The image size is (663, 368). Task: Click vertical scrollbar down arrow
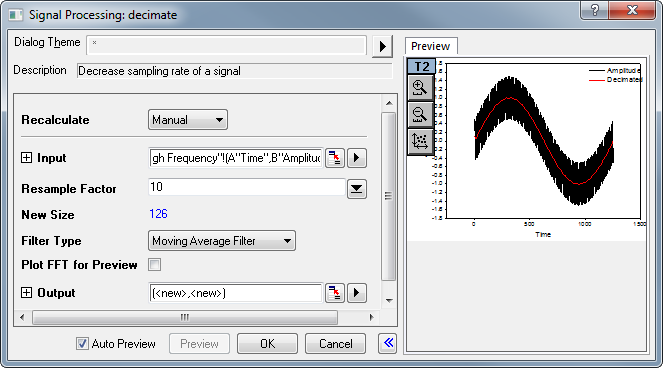[389, 301]
